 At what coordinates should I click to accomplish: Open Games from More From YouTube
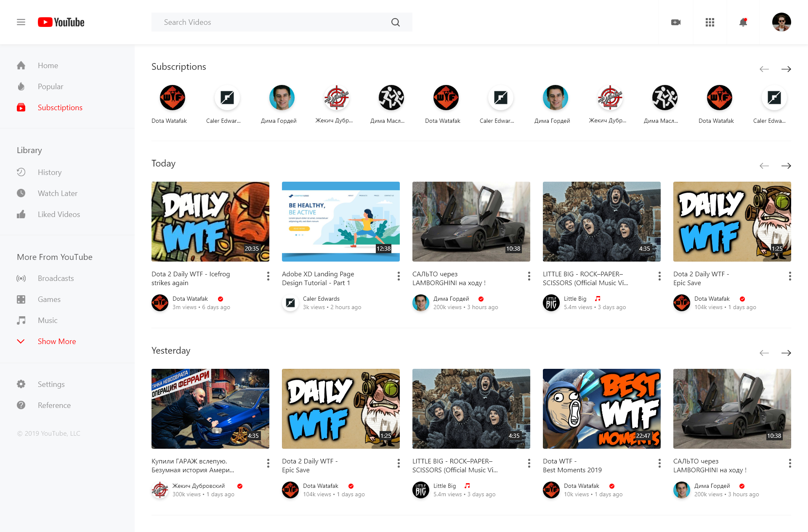tap(49, 299)
